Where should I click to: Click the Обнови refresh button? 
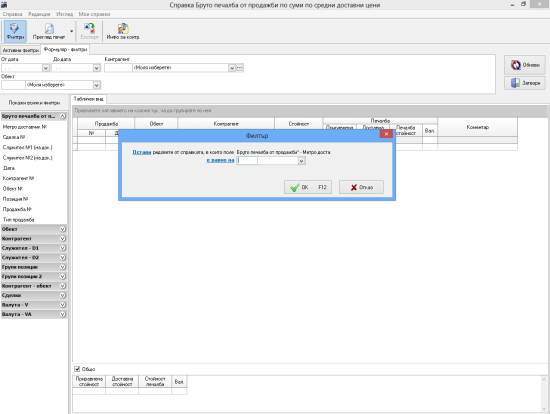pyautogui.click(x=525, y=65)
